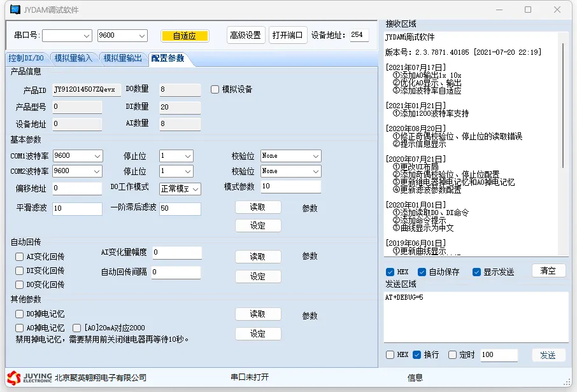Toggle the AO掉电记忆 checkbox

(x=19, y=328)
